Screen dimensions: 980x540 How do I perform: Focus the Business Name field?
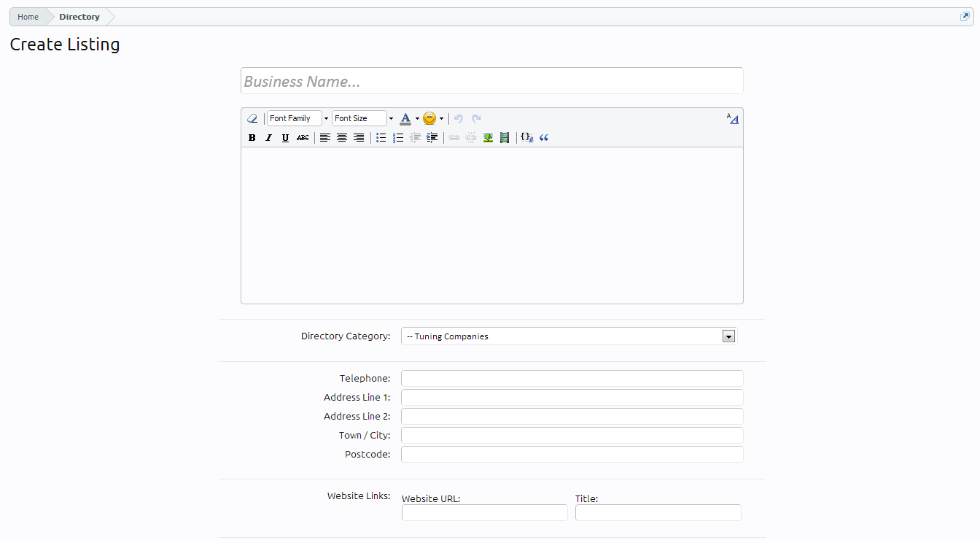click(x=492, y=81)
